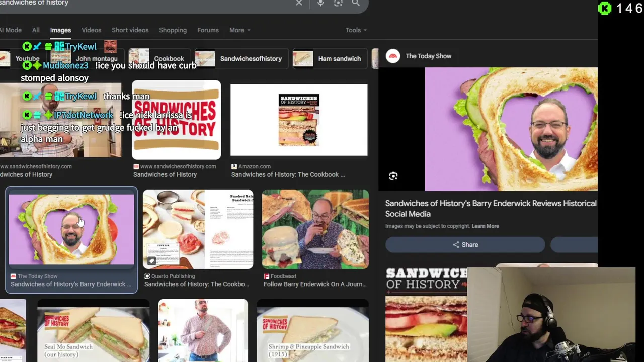The image size is (644, 362).
Task: Open the Foodbeast man eating sandwich thumbnail
Action: [315, 229]
